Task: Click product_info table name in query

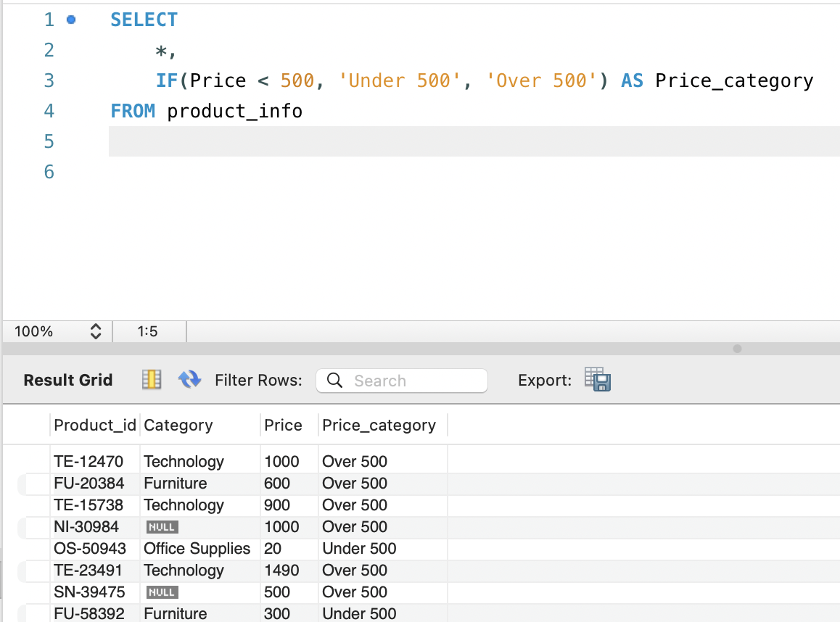Action: (x=234, y=112)
